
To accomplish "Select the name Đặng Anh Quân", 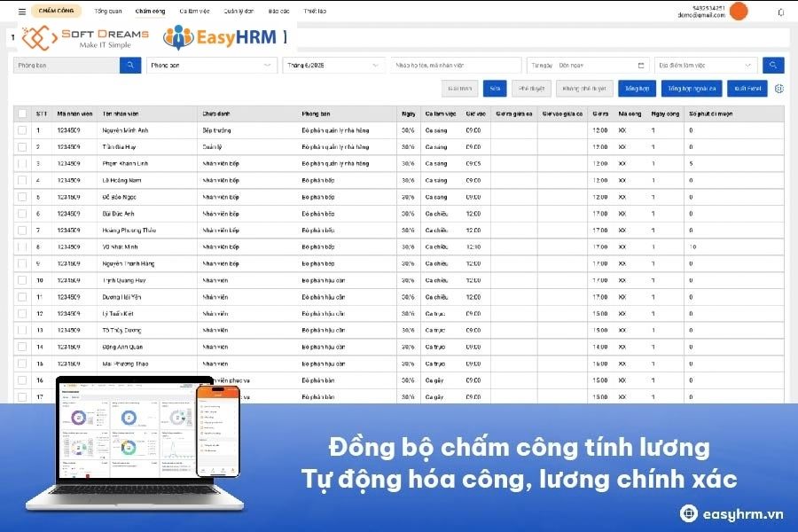I will point(122,348).
